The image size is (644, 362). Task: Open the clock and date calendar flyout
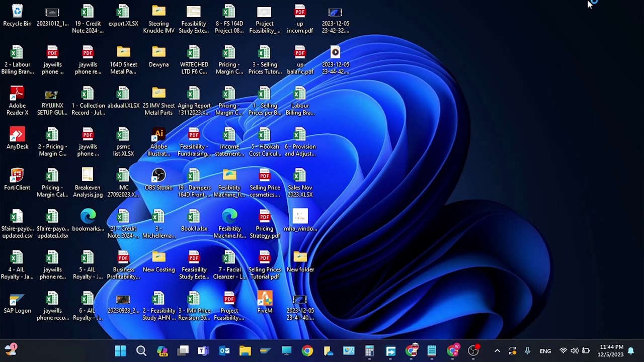[x=611, y=351]
